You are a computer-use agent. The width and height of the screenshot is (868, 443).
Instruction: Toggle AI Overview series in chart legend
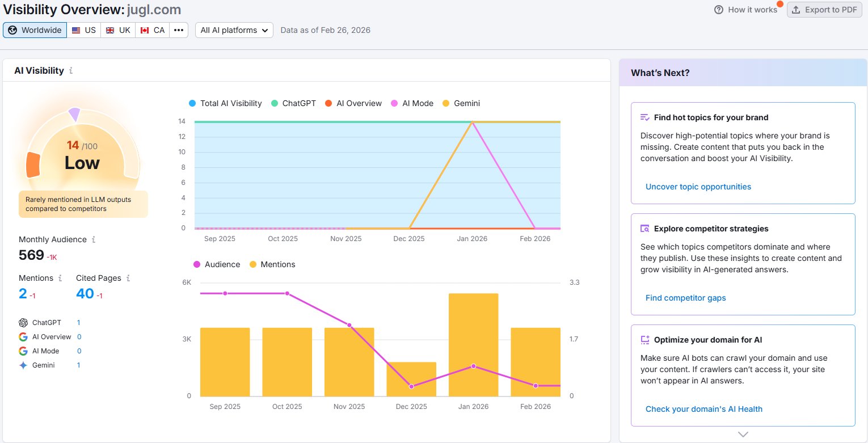pyautogui.click(x=353, y=103)
